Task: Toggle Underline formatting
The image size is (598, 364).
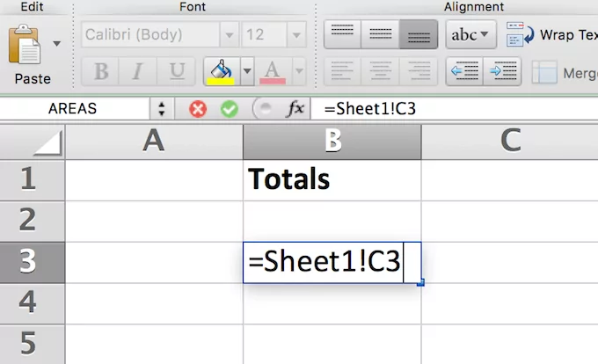Action: coord(177,71)
